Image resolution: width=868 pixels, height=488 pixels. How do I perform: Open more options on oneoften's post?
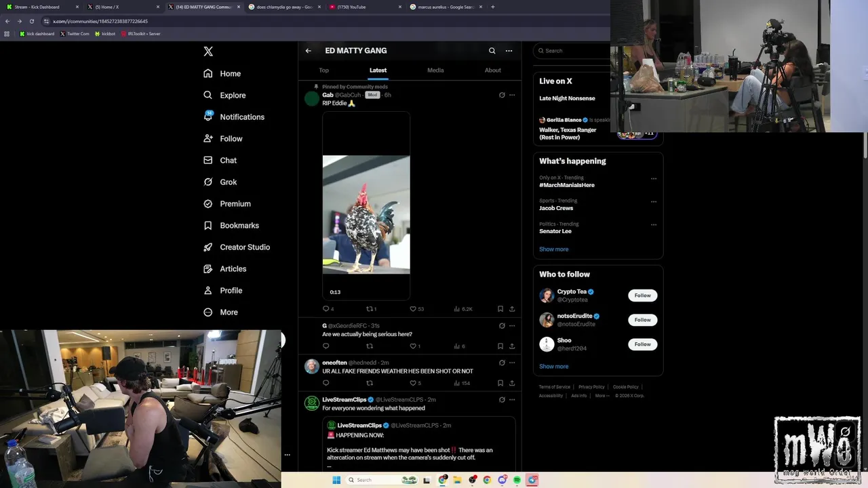click(512, 363)
